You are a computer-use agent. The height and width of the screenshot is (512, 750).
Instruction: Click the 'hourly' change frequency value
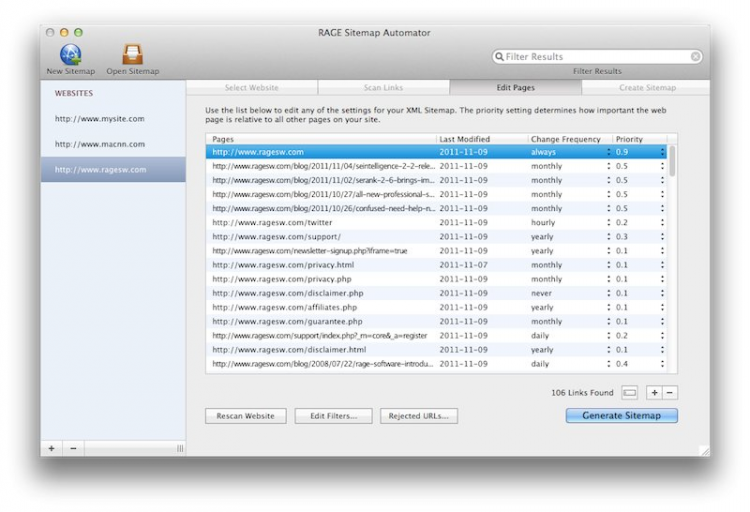[543, 223]
